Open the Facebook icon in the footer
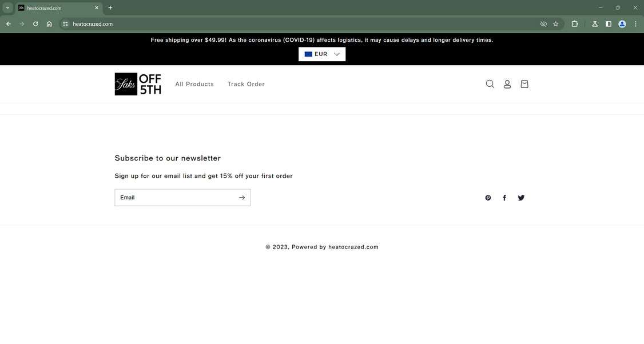 (504, 197)
